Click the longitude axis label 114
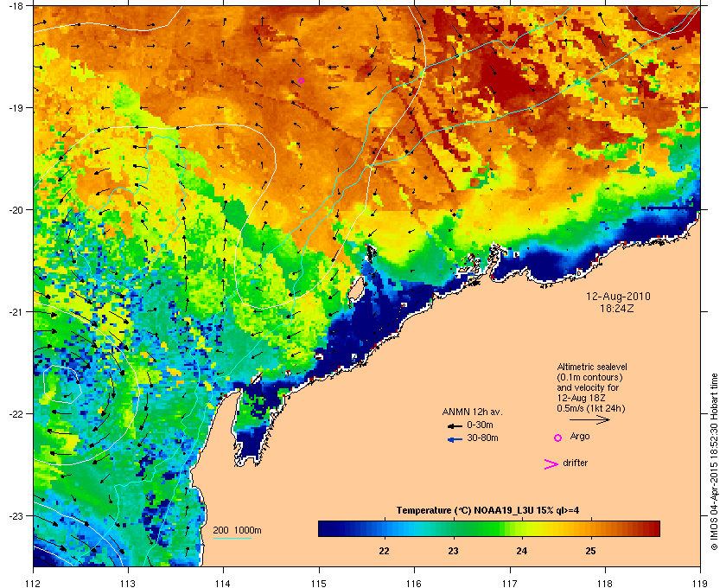 [x=223, y=584]
